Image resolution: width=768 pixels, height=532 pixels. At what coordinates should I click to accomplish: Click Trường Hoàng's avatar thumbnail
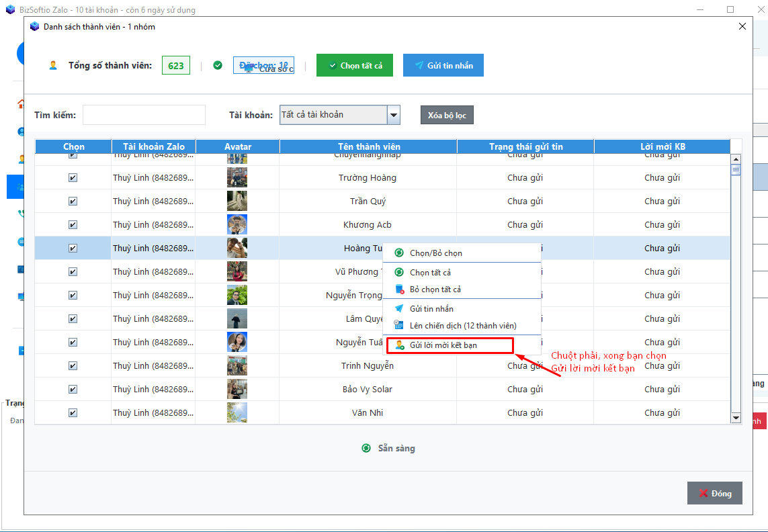pos(237,178)
